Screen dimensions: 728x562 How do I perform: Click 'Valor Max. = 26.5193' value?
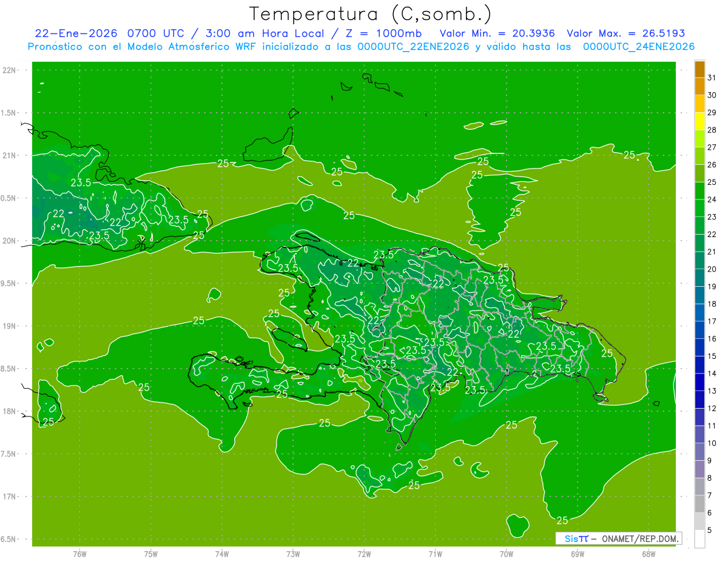625,33
